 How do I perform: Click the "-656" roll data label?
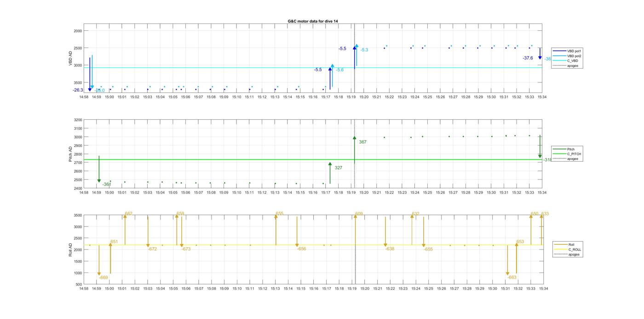(301, 249)
